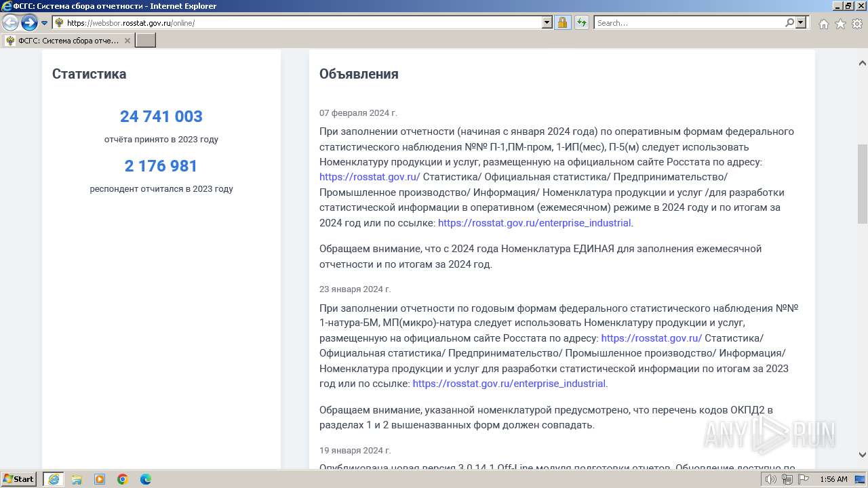Click text респондент отчитался в 2023 году
This screenshot has width=868, height=488.
pos(161,189)
